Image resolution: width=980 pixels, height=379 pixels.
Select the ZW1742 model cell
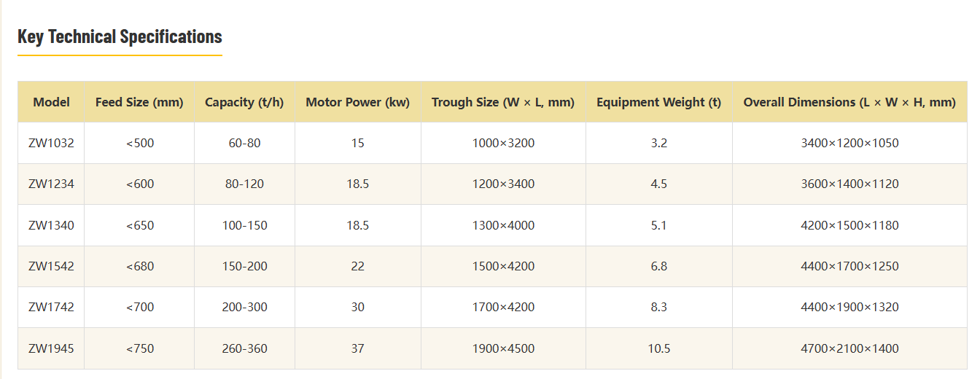(51, 307)
